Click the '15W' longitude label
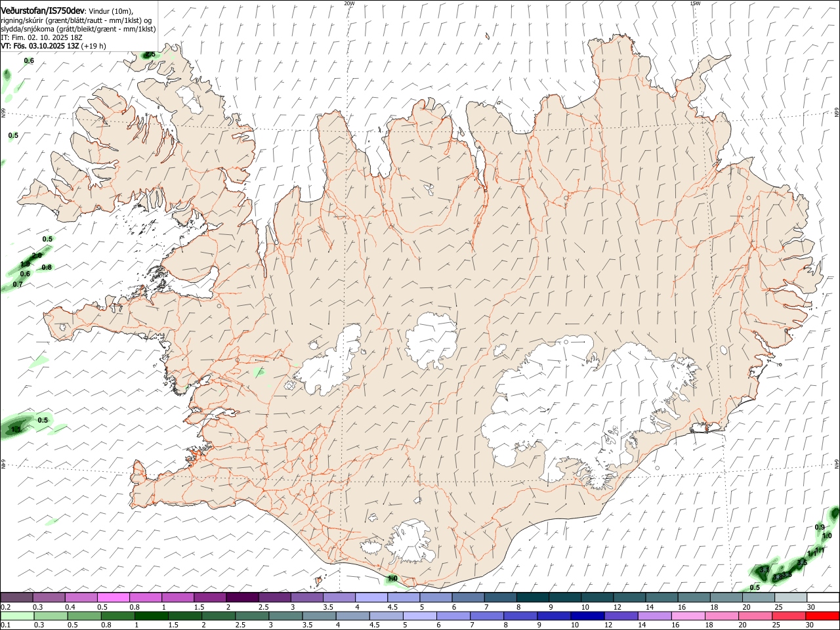The height and width of the screenshot is (630, 840). (x=695, y=3)
